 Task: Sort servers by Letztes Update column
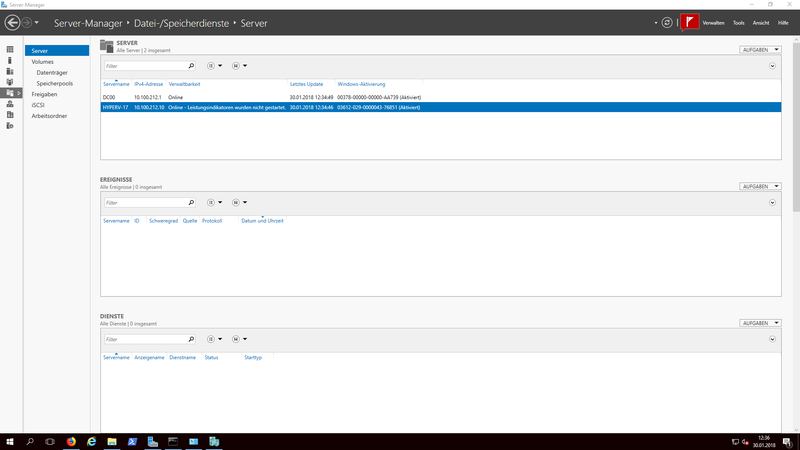(306, 84)
